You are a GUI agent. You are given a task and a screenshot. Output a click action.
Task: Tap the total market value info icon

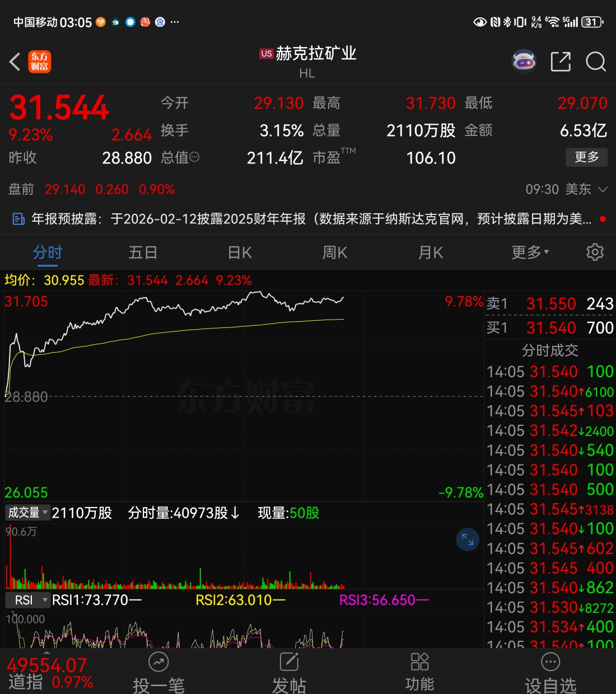coord(194,158)
